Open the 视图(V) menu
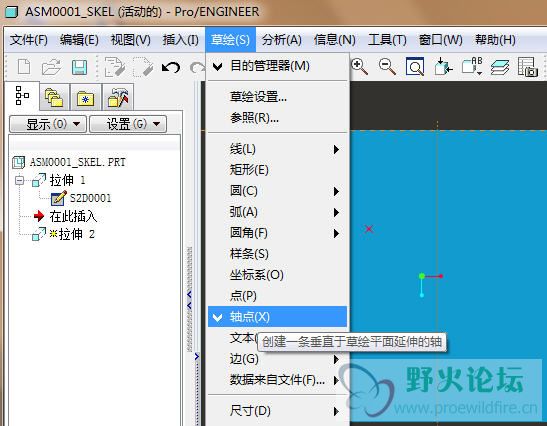Viewport: 547px width, 426px height. click(x=130, y=40)
